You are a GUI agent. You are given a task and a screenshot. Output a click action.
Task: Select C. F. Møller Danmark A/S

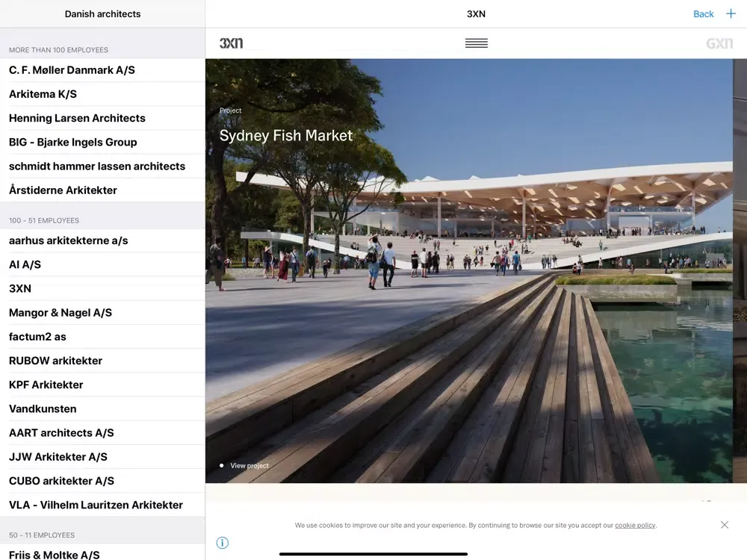tap(102, 70)
